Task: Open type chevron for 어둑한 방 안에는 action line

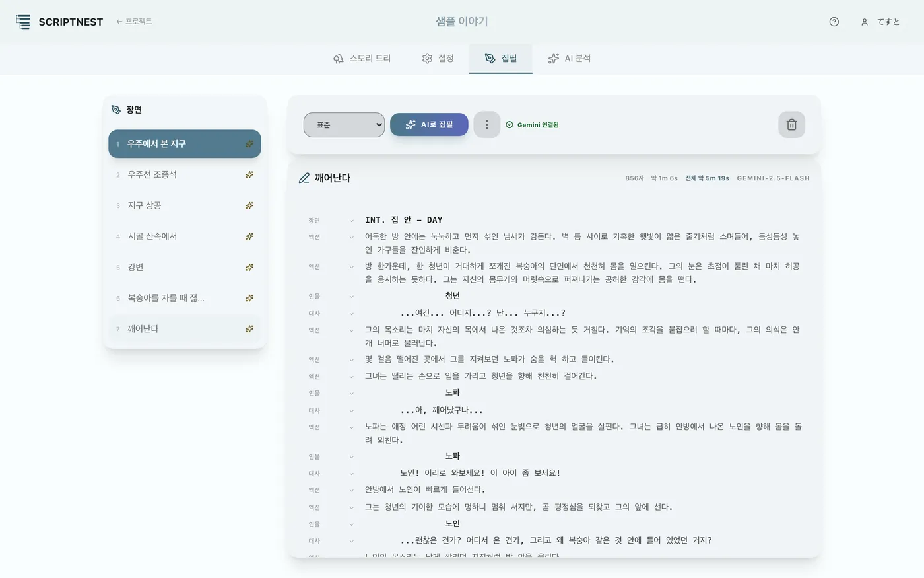Action: tap(351, 237)
